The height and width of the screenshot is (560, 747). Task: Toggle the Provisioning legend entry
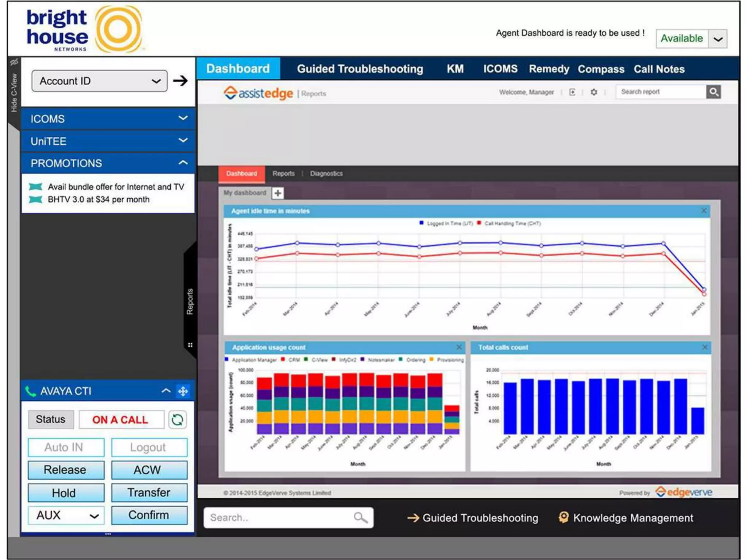pyautogui.click(x=447, y=360)
